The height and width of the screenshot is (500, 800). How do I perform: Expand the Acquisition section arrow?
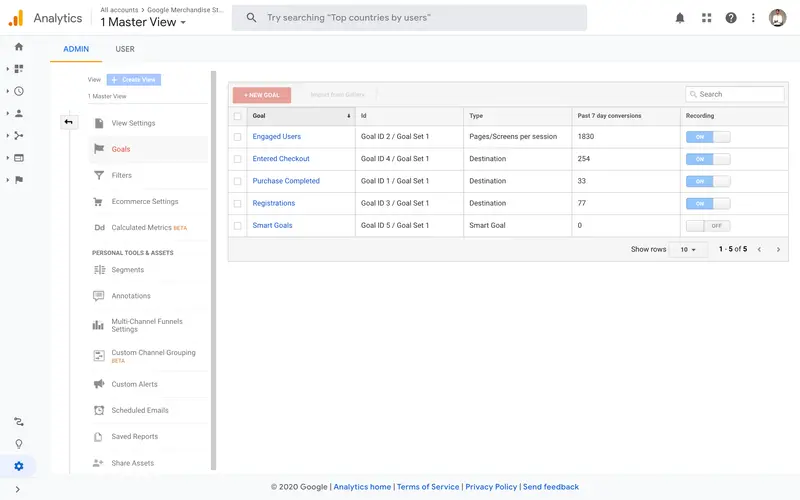7,136
